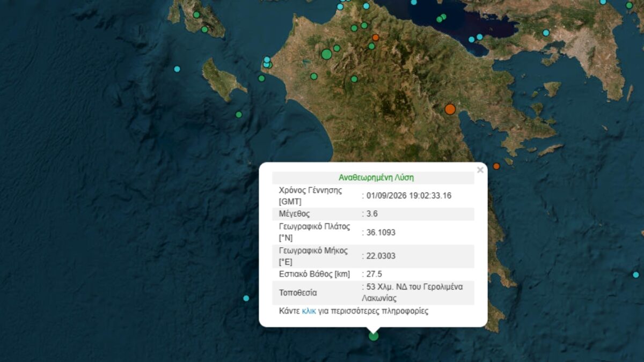Select the large orange earthquake marker near Argolis
The image size is (644, 362).
click(x=450, y=109)
